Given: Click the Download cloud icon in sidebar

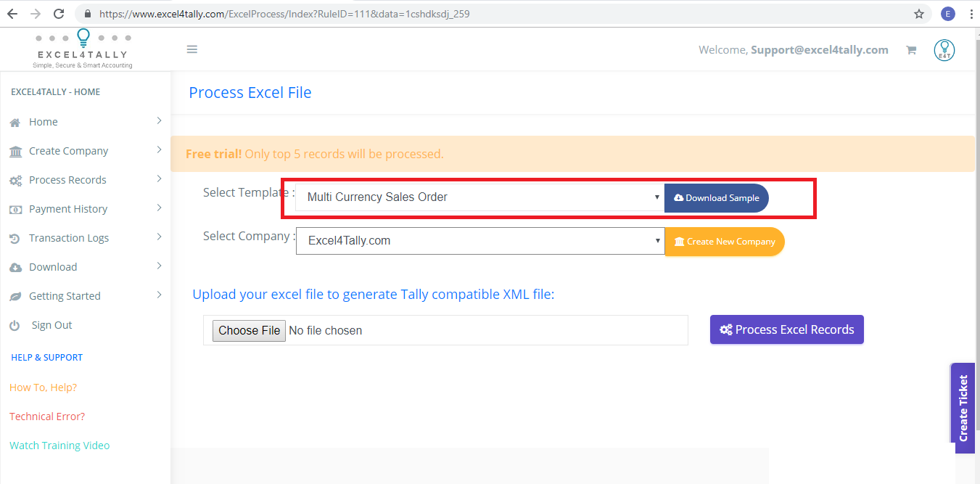Looking at the screenshot, I should click(x=15, y=268).
